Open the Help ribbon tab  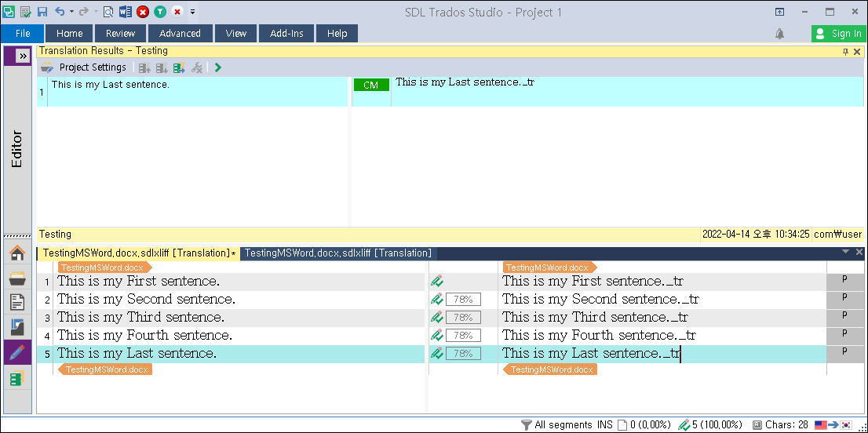click(x=337, y=33)
